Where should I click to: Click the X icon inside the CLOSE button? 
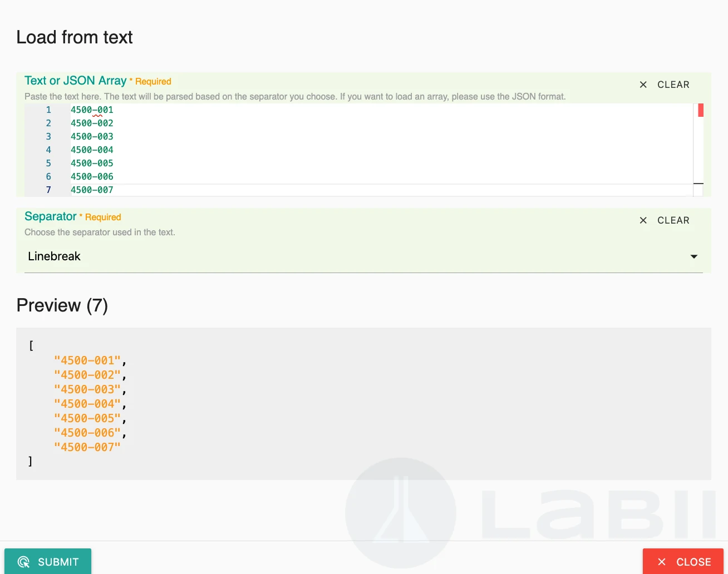[661, 562]
